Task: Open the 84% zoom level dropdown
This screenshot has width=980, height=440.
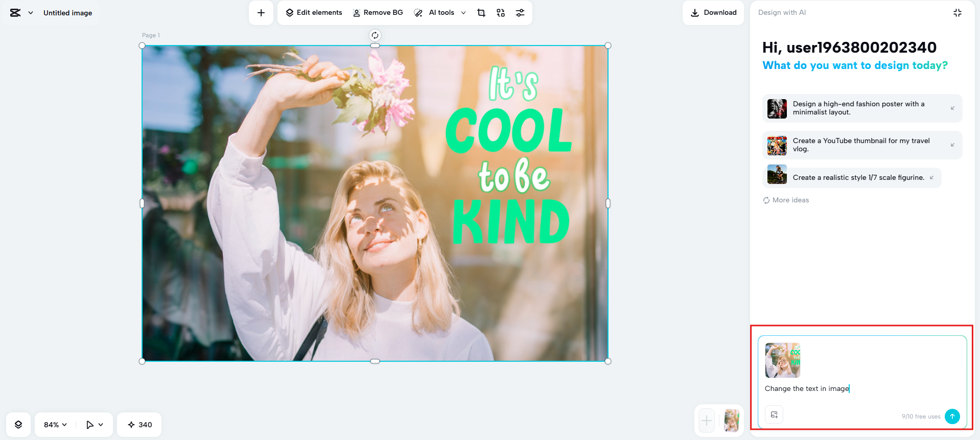Action: (55, 425)
